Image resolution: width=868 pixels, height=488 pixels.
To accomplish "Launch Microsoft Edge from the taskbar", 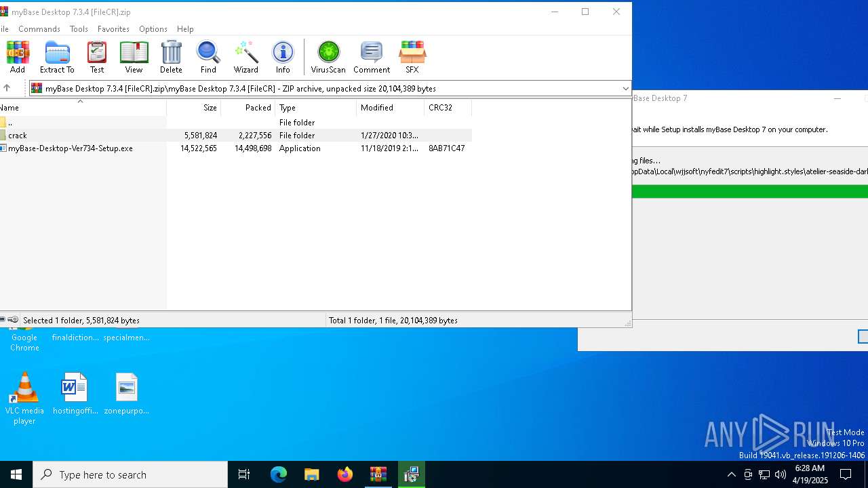I will (x=279, y=474).
